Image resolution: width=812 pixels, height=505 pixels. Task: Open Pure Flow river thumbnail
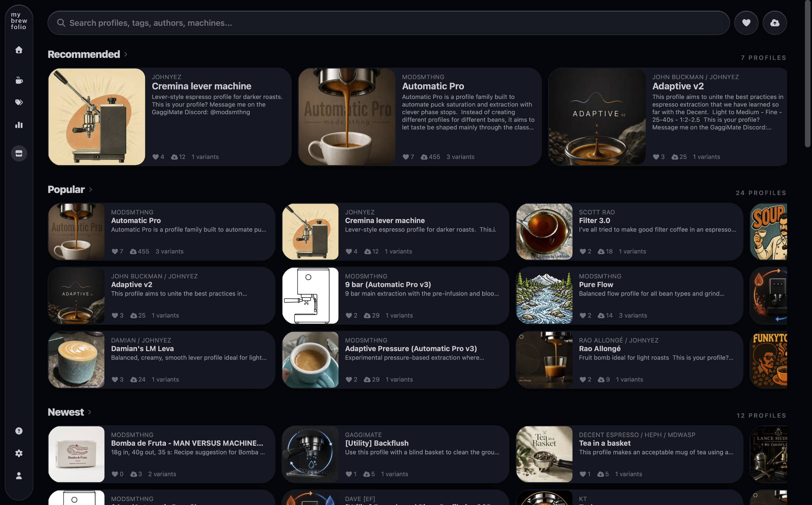[544, 296]
